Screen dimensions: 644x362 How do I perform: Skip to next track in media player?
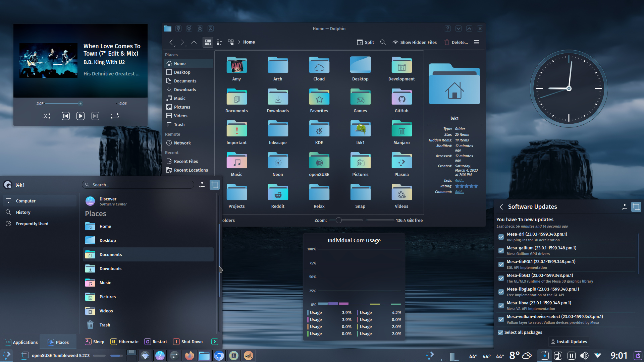click(x=95, y=116)
